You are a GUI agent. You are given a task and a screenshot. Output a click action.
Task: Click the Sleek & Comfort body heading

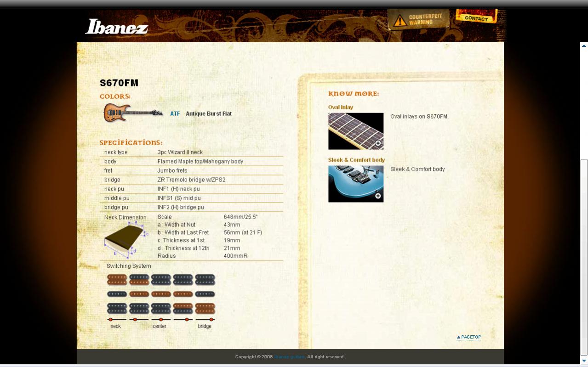(356, 160)
